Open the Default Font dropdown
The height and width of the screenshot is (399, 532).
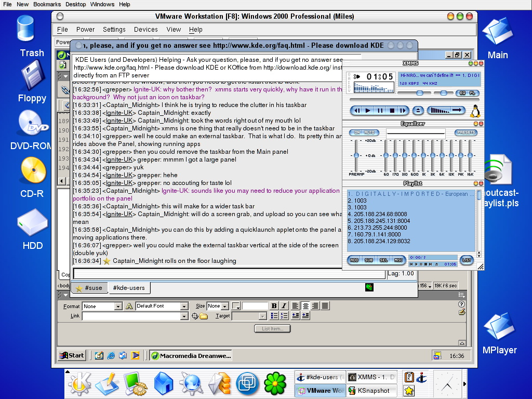pyautogui.click(x=184, y=307)
